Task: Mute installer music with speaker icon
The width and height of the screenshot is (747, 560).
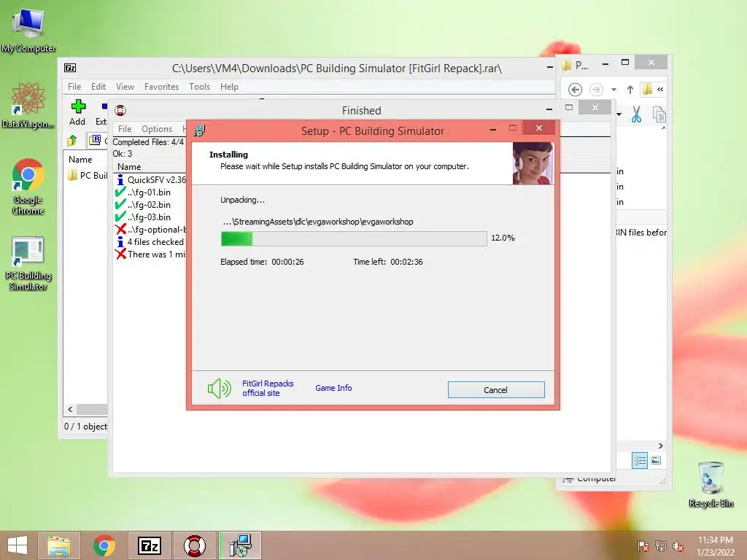Action: [x=219, y=389]
